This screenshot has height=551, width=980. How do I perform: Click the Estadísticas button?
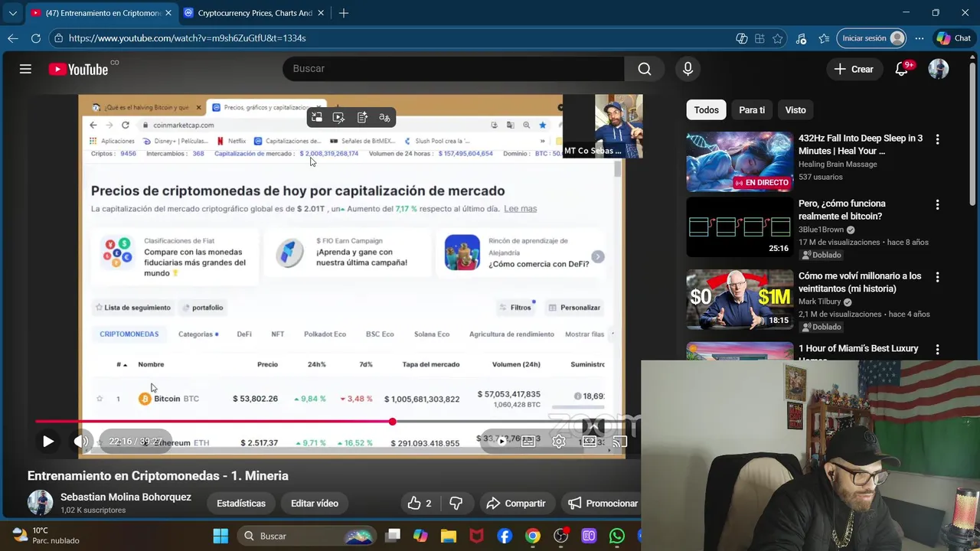pos(241,503)
